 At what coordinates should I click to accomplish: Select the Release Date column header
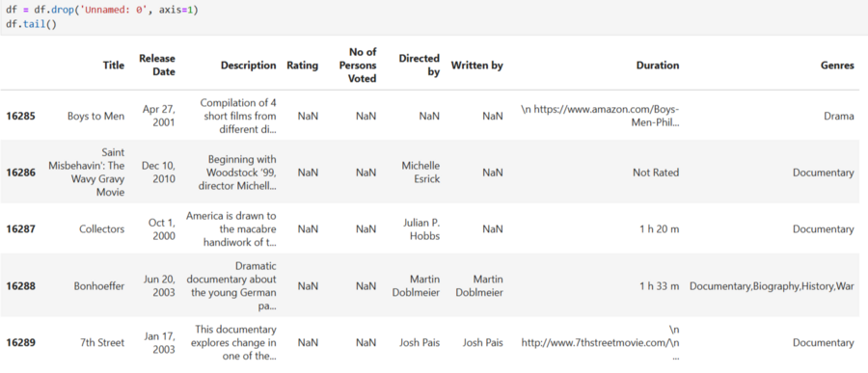(x=156, y=65)
